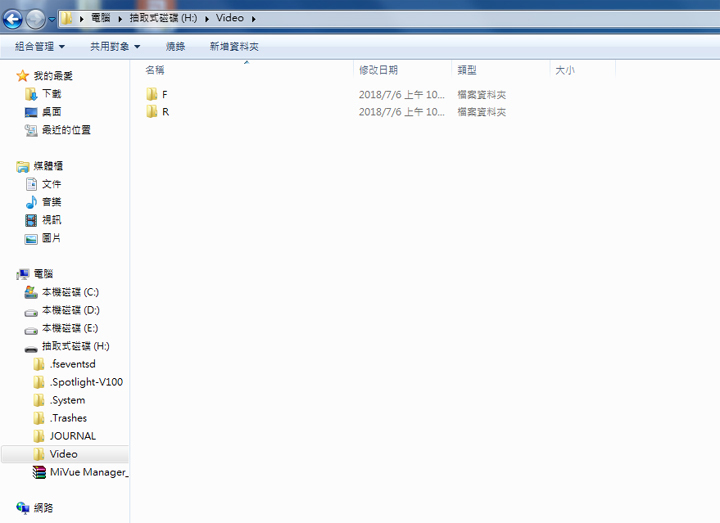The height and width of the screenshot is (523, 720).
Task: Click the Video breadcrumb in the address bar
Action: [x=230, y=18]
